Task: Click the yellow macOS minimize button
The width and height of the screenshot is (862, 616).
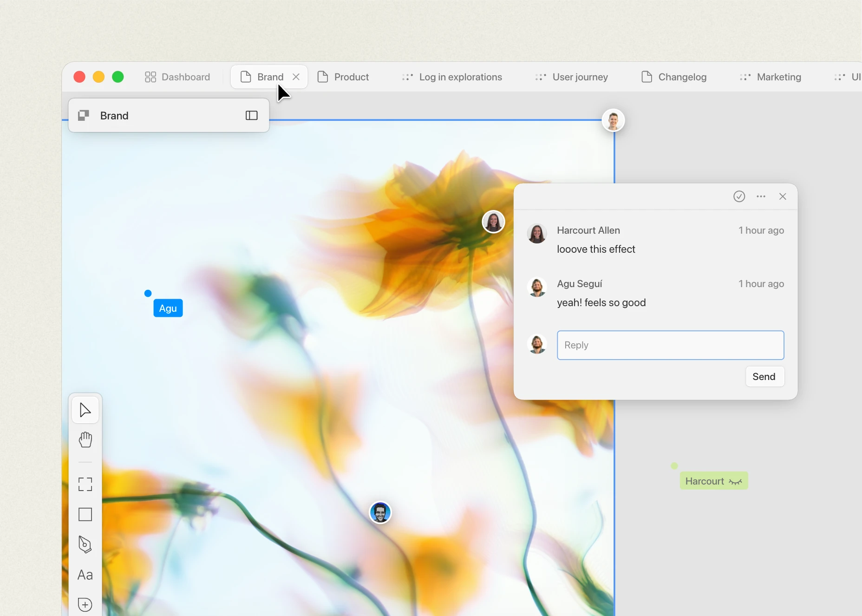Action: 98,77
